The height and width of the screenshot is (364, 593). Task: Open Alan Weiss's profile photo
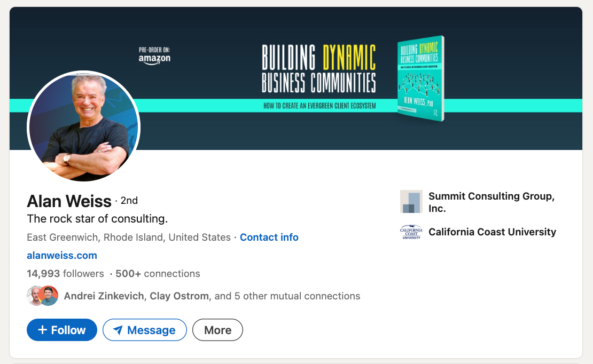(83, 126)
